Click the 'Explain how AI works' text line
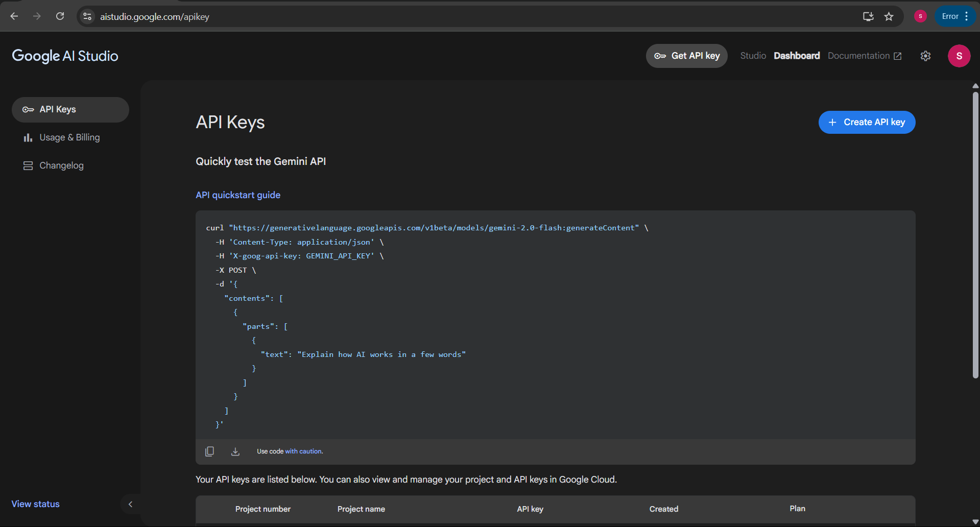Image resolution: width=980 pixels, height=527 pixels. coord(363,354)
